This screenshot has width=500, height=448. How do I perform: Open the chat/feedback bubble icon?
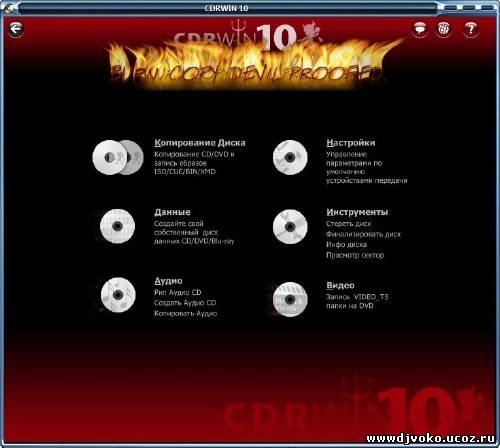tap(420, 29)
